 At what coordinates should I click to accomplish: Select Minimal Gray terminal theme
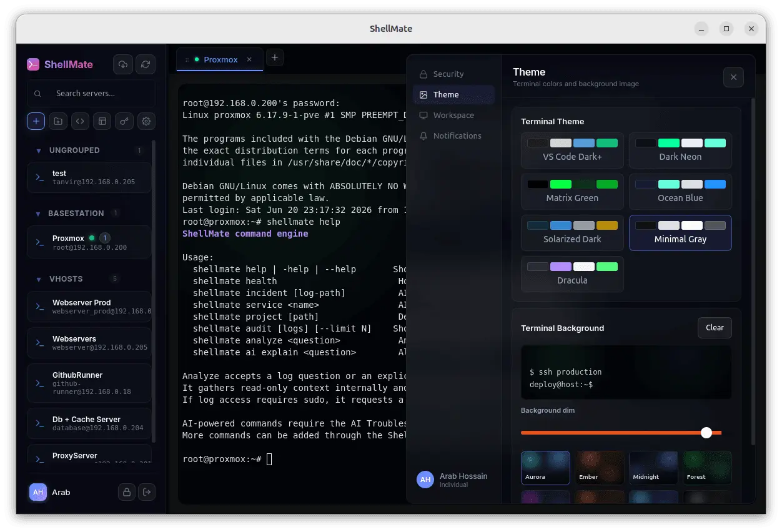click(x=680, y=233)
